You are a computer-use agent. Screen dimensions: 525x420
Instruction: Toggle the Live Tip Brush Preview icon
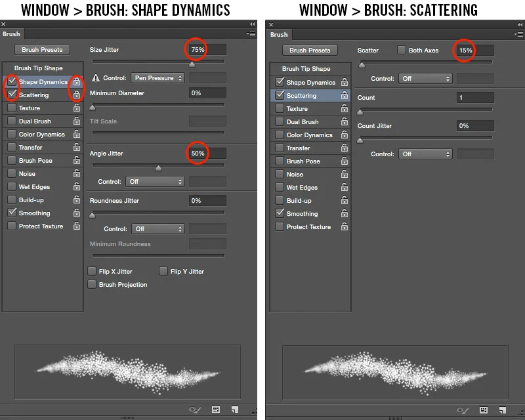tap(194, 408)
